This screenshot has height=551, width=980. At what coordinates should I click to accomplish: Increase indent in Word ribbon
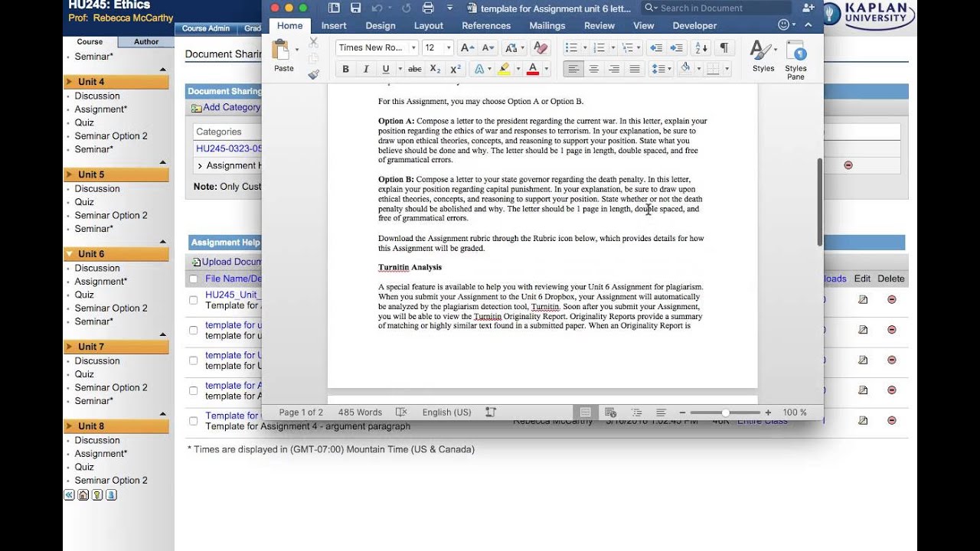pyautogui.click(x=677, y=47)
